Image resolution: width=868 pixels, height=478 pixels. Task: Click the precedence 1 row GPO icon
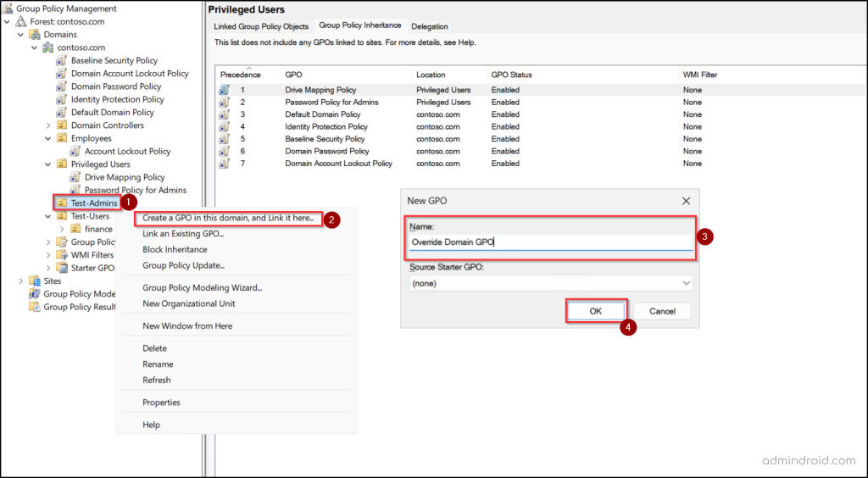click(224, 90)
